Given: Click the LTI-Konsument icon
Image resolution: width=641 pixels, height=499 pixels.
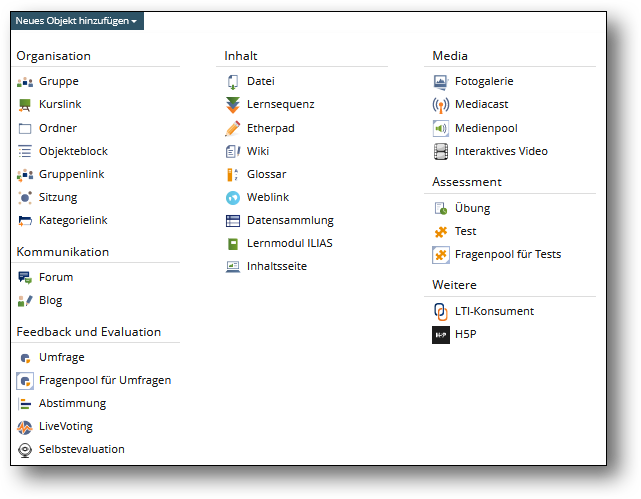Looking at the screenshot, I should [441, 312].
